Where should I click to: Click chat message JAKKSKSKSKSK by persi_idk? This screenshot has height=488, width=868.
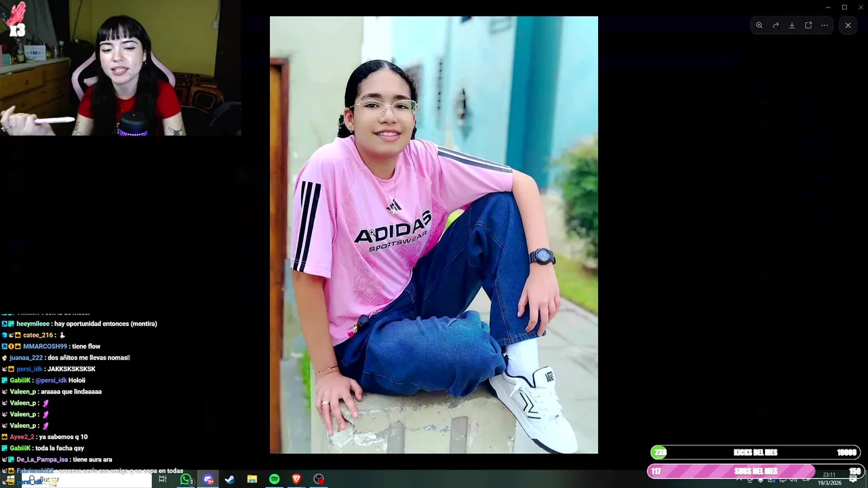(x=71, y=369)
